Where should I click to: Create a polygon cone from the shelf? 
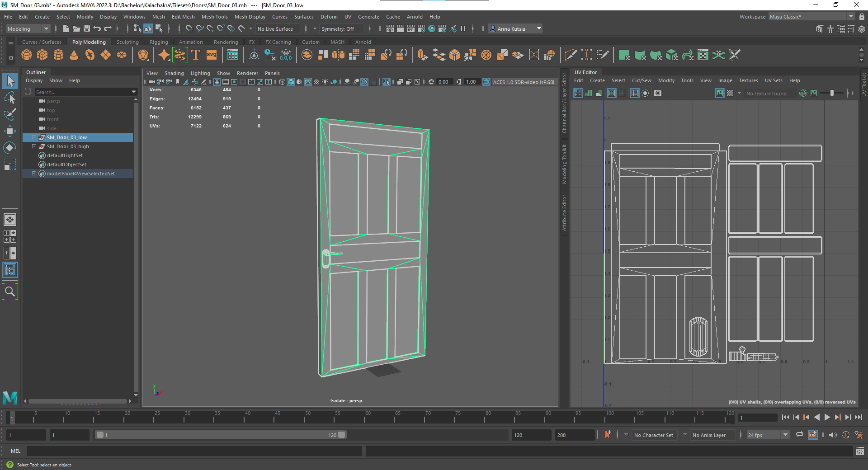(74, 55)
